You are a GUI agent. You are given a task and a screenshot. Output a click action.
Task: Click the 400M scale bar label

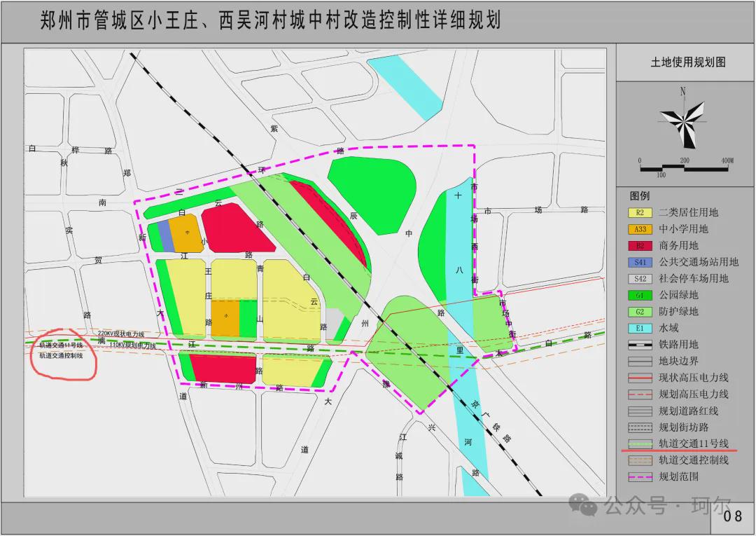pos(727,160)
